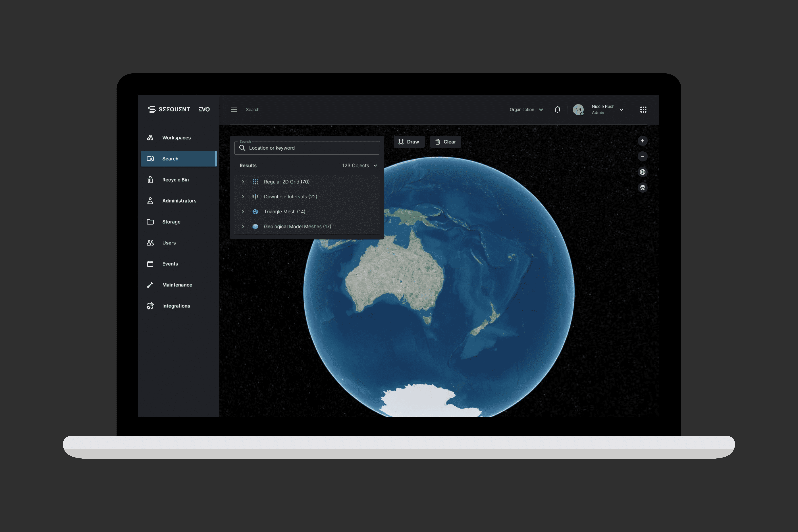Click the Regular 2D Grid icon
Screen dimensions: 798x532
tap(255, 182)
